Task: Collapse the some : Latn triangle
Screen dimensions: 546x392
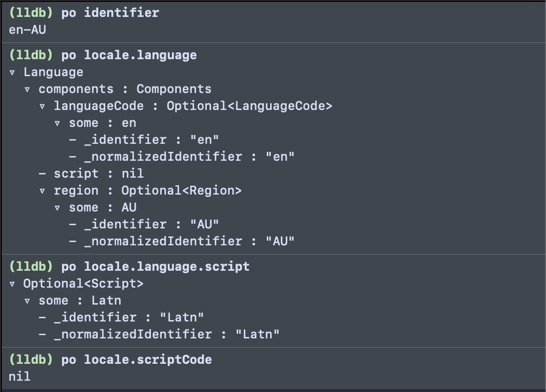Action: pos(27,301)
